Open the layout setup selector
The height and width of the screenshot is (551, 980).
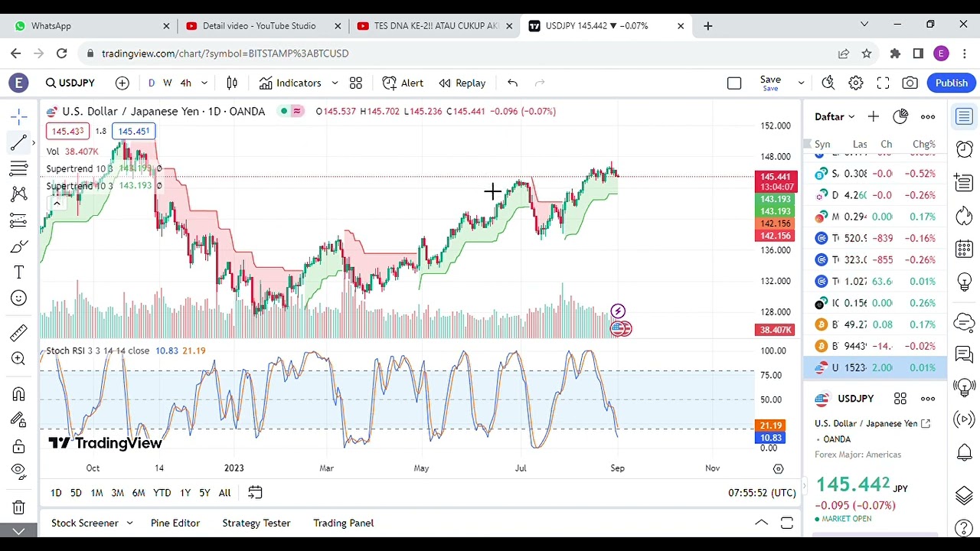pyautogui.click(x=734, y=83)
